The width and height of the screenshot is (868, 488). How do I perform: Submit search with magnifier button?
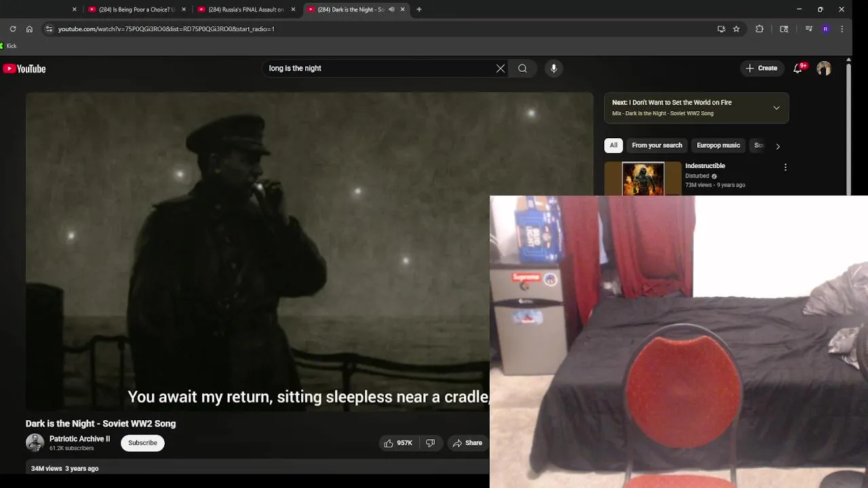(x=522, y=68)
